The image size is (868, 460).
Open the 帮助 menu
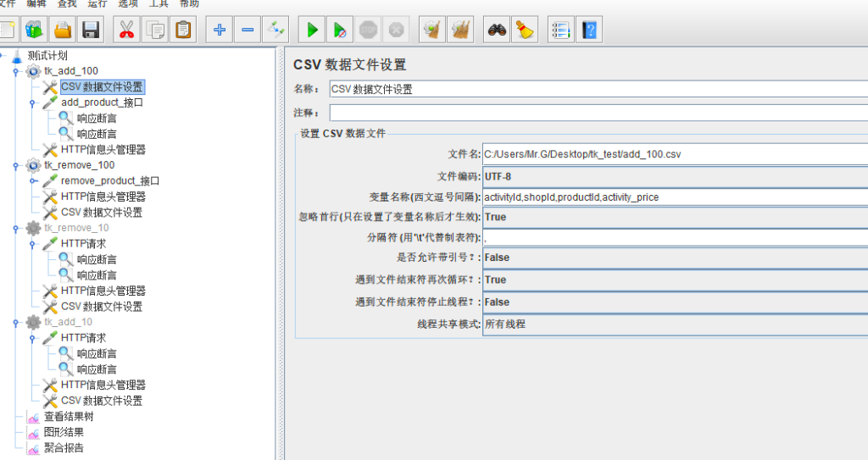click(x=189, y=4)
